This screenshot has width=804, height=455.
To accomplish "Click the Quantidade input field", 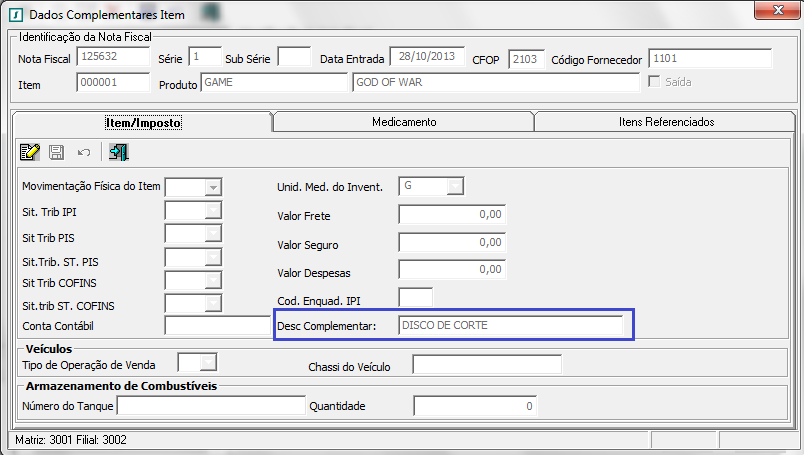I will coord(475,406).
